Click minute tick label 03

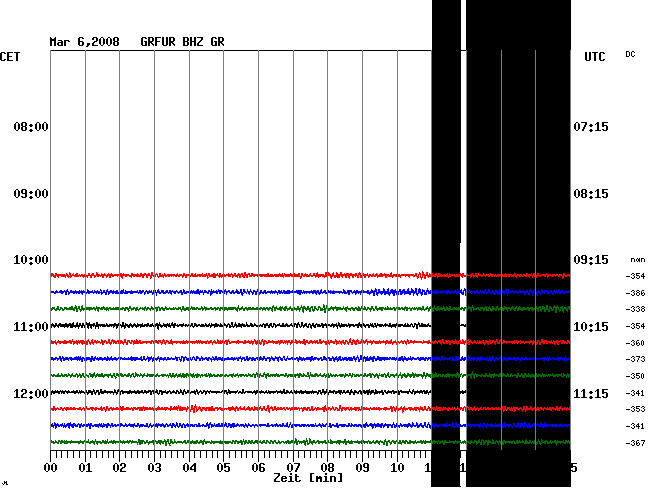pyautogui.click(x=154, y=468)
